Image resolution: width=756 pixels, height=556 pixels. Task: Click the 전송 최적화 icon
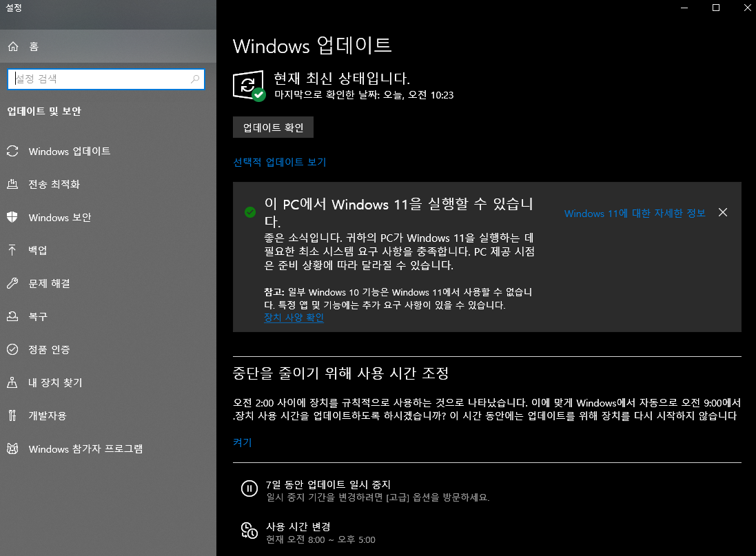click(x=12, y=184)
